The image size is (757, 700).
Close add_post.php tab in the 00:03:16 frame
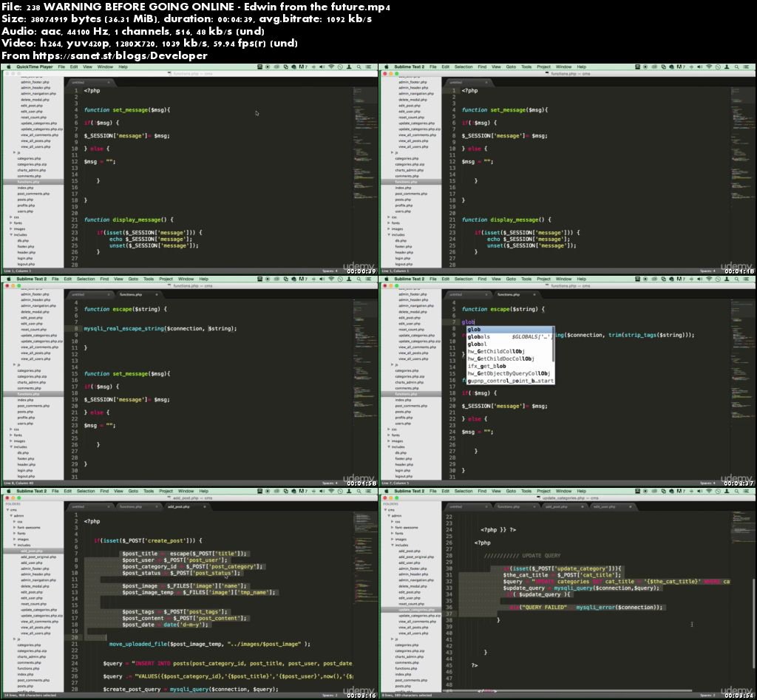coord(205,506)
